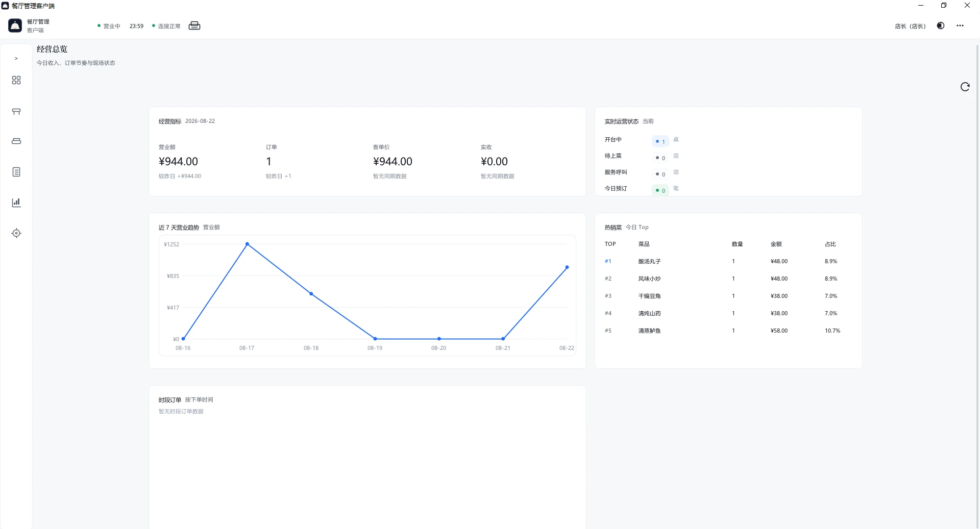Open the three-dot more options menu
The image size is (980, 529).
pos(960,26)
